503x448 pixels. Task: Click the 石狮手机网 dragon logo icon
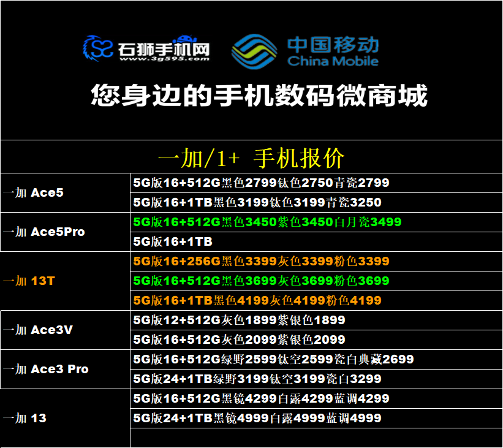point(98,48)
